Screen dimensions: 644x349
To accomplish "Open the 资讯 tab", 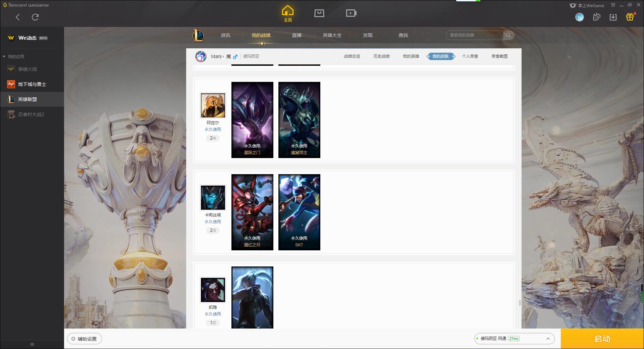I will [225, 35].
